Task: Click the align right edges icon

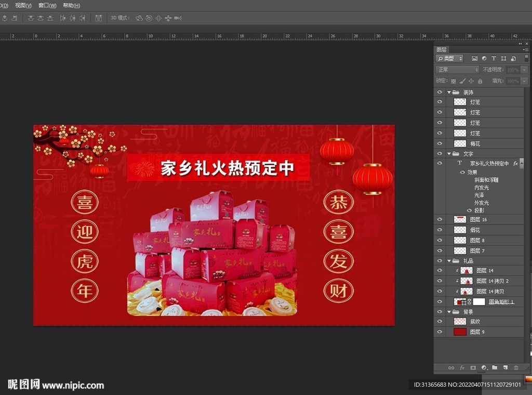Action: [14, 18]
